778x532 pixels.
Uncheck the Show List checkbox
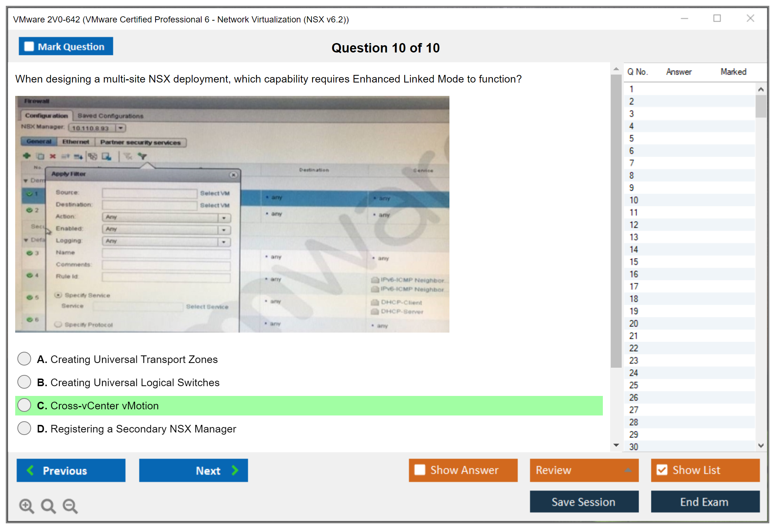pyautogui.click(x=662, y=470)
